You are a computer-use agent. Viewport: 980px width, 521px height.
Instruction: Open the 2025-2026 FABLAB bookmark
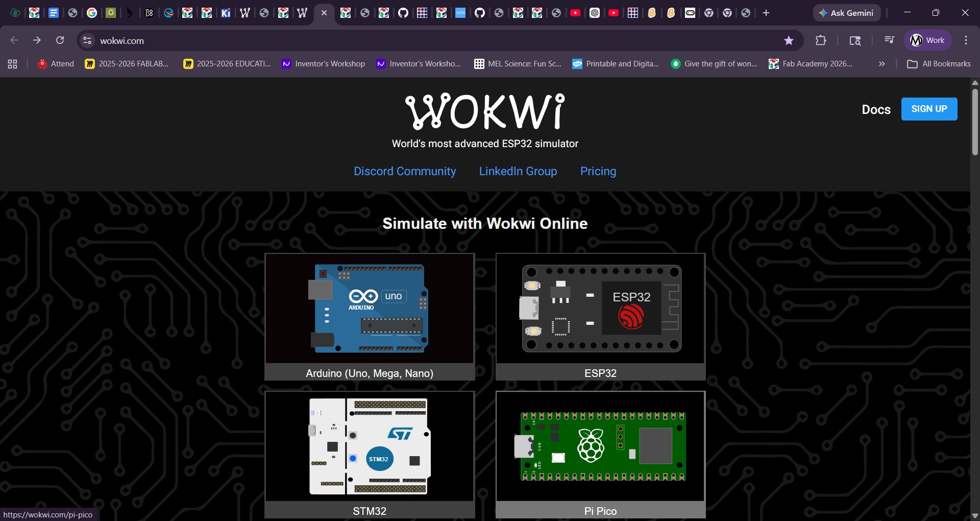[x=127, y=64]
